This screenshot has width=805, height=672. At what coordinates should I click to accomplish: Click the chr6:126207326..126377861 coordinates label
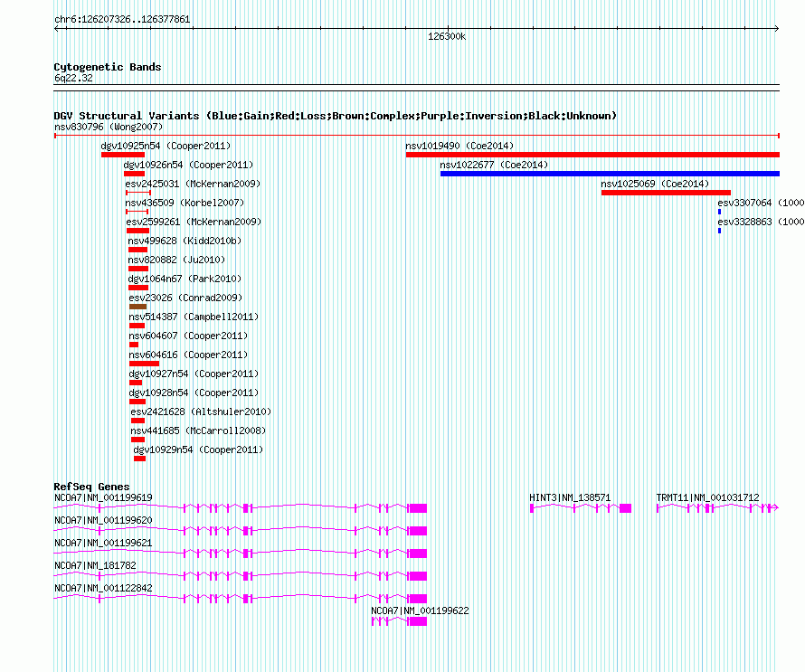click(122, 19)
